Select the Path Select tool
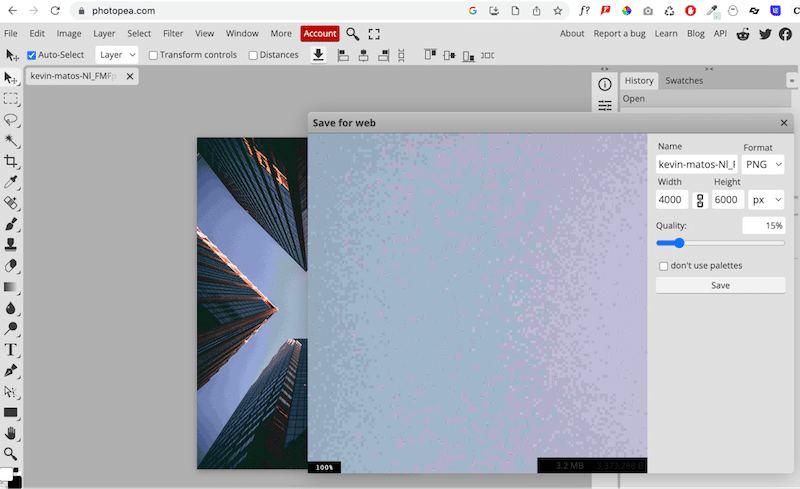This screenshot has width=800, height=489. (x=10, y=392)
